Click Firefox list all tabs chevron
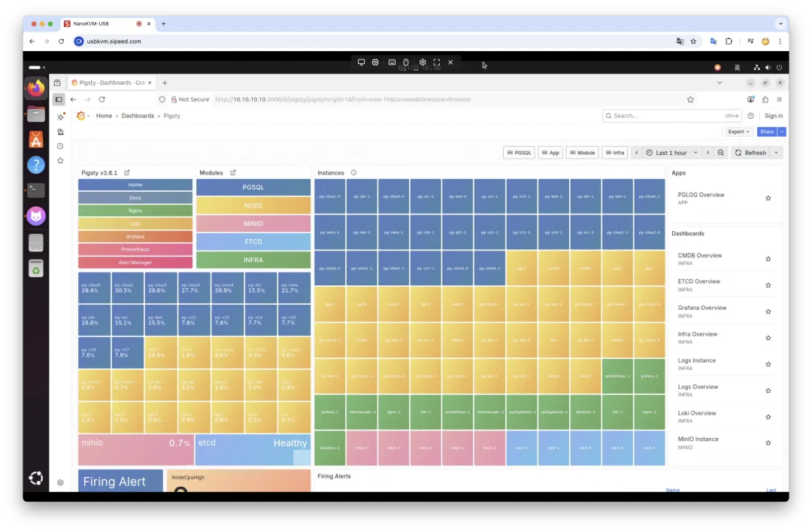Viewport: 812px width, 532px height. (720, 83)
